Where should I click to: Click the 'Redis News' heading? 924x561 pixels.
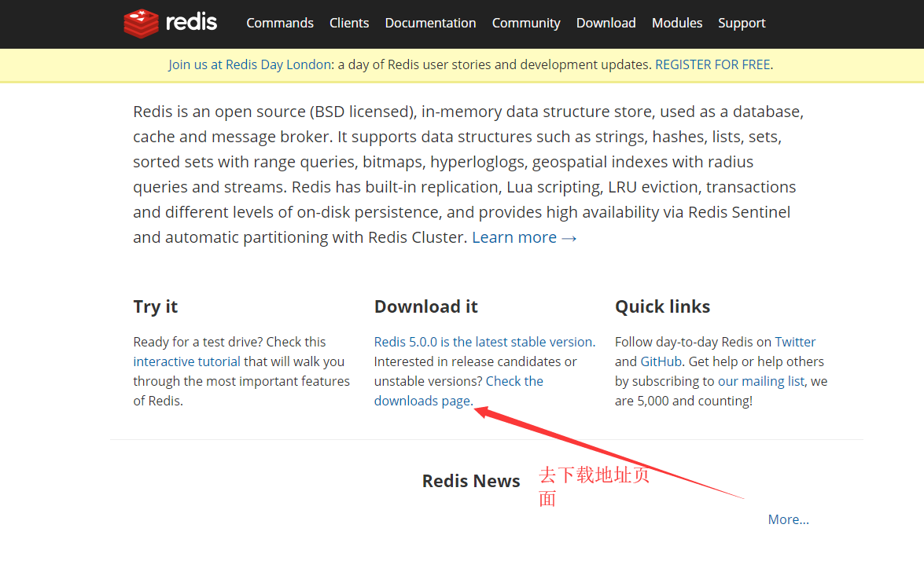(471, 481)
